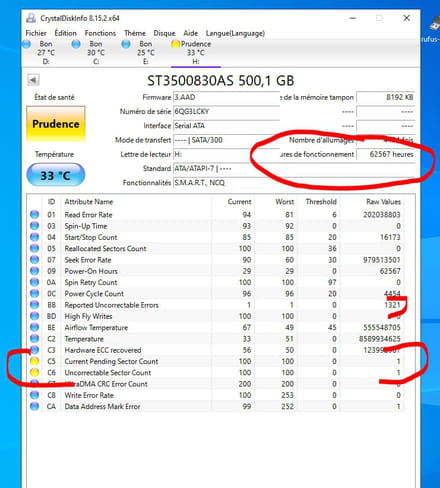Open the Fonctions menu
The height and width of the screenshot is (488, 440).
(100, 33)
